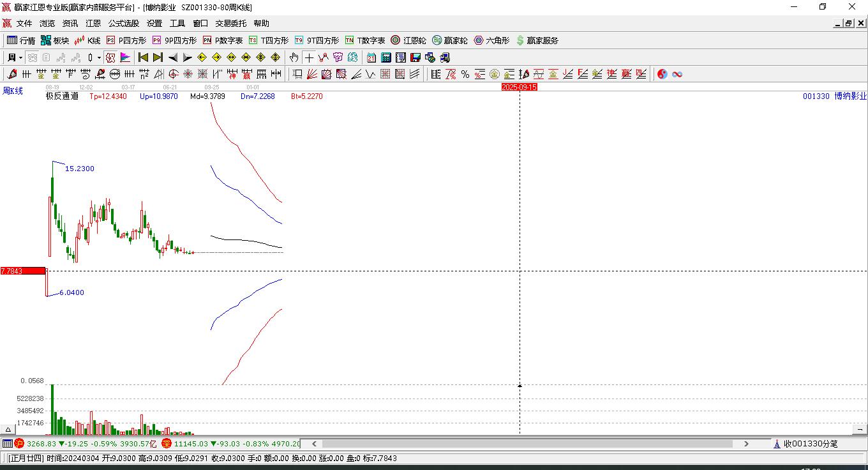The height and width of the screenshot is (470, 868).
Task: Toggle the 极反 channel indicator button
Action: (110, 57)
